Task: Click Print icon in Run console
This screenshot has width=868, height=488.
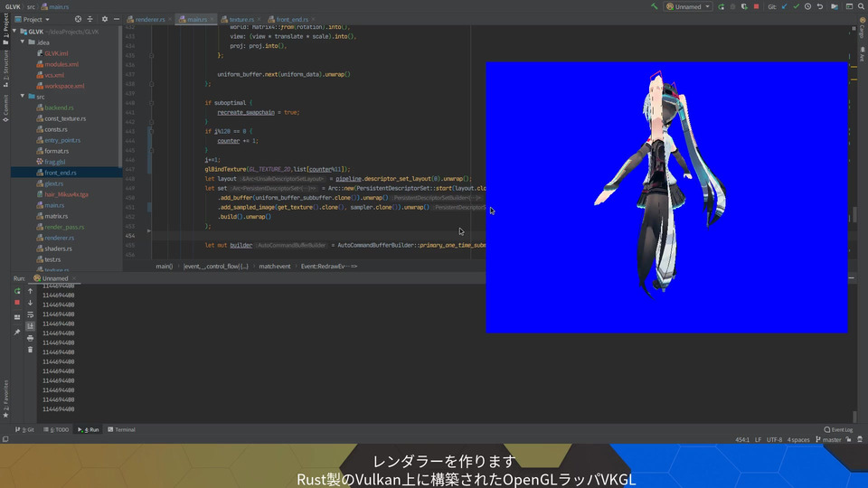Action: tap(31, 338)
